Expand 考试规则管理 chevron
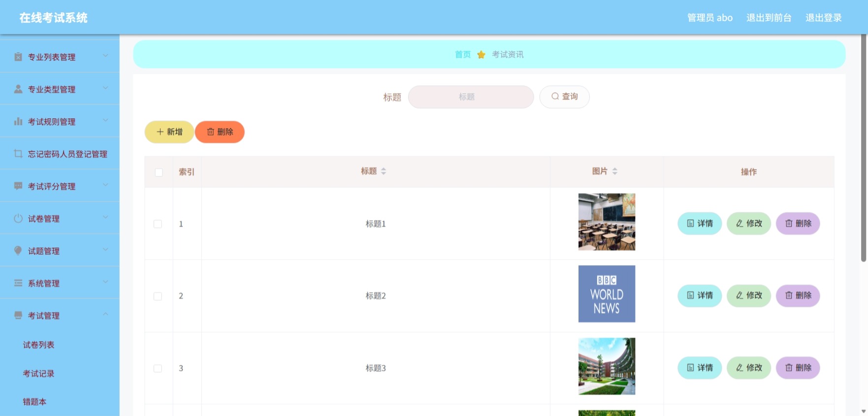 [105, 120]
